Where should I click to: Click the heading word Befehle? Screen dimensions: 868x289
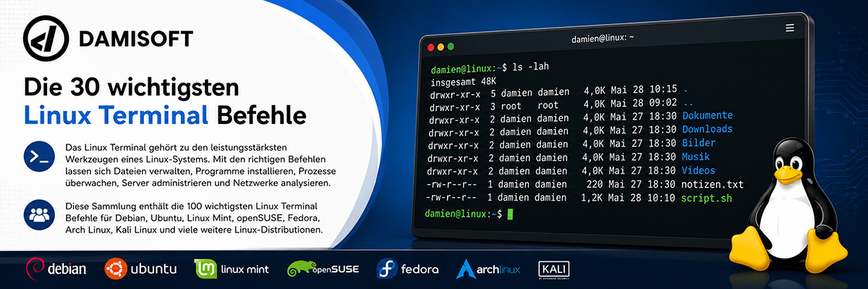pyautogui.click(x=262, y=116)
